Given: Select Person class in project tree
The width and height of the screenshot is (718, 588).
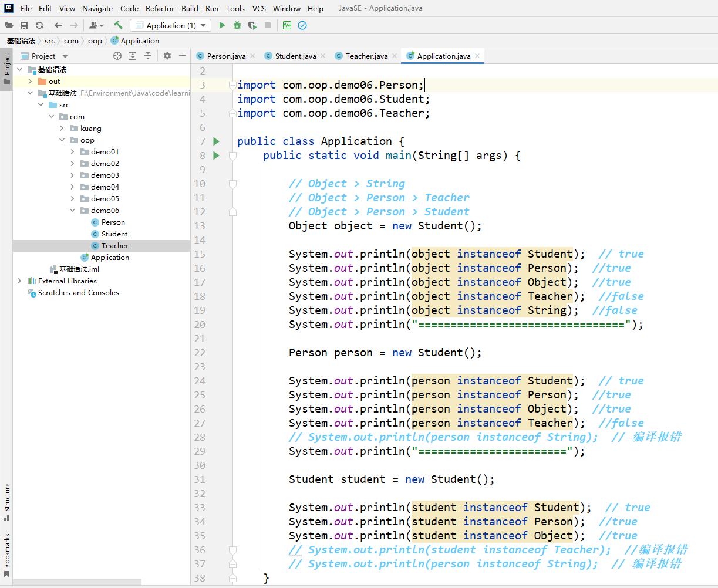Looking at the screenshot, I should [113, 222].
